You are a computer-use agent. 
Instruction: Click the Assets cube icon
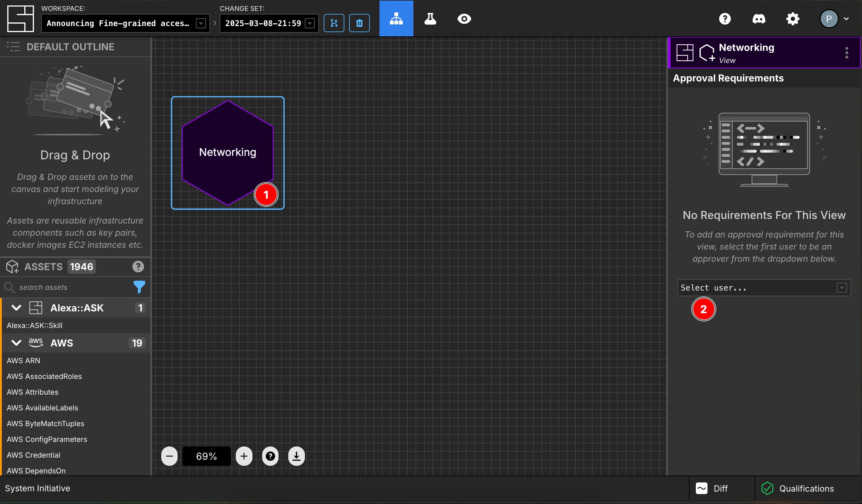12,267
